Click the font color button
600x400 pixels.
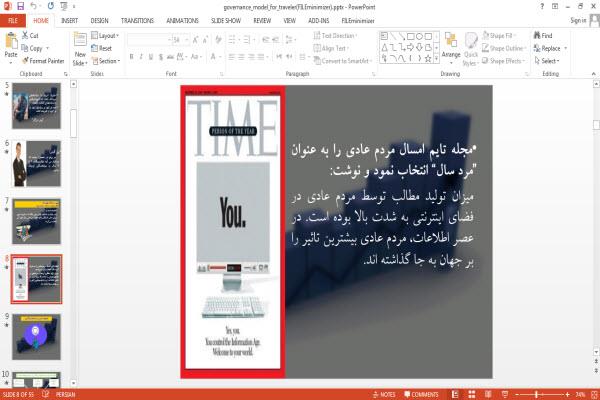(213, 57)
